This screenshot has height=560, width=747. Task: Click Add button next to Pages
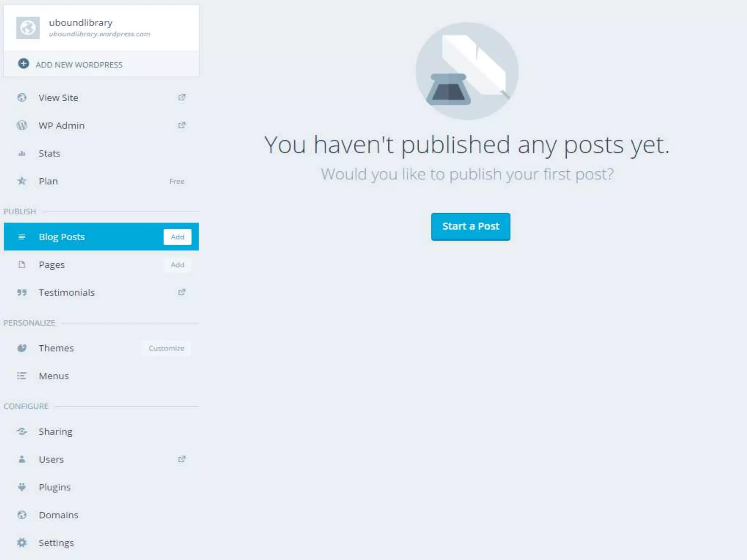pos(177,265)
